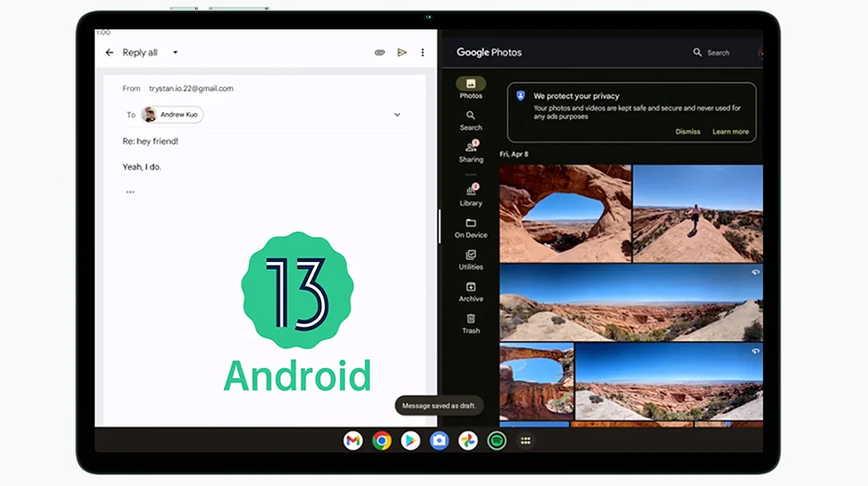
Task: Open the Library tab in Photos
Action: (470, 194)
